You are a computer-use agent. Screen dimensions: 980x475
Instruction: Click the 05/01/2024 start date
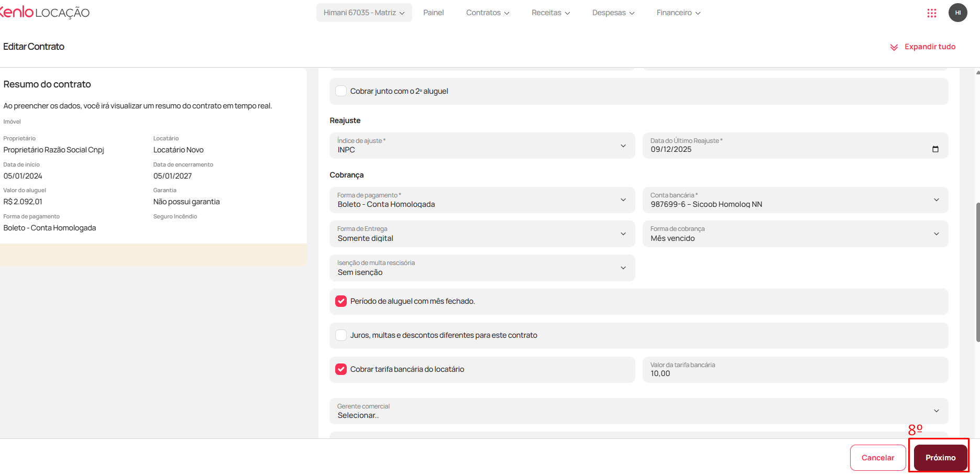pos(23,176)
